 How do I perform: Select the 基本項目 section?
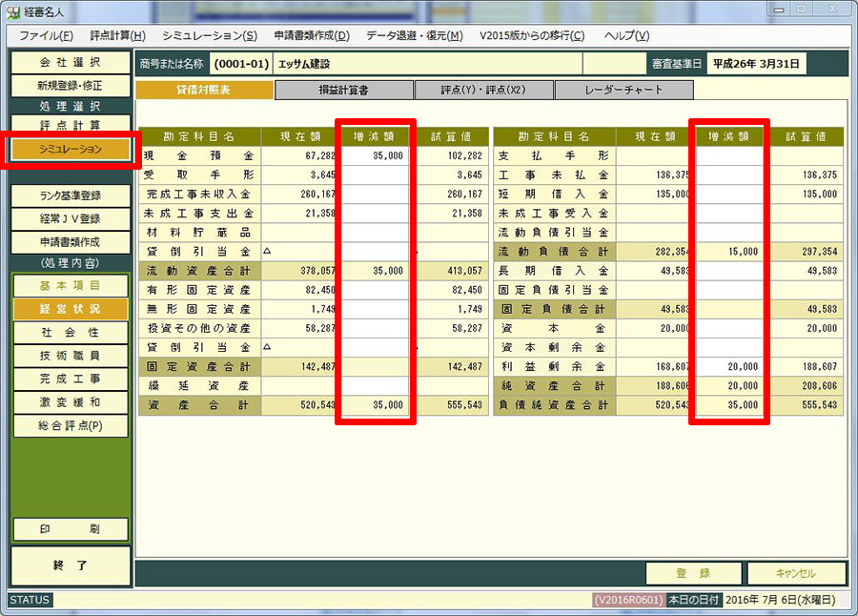point(70,286)
